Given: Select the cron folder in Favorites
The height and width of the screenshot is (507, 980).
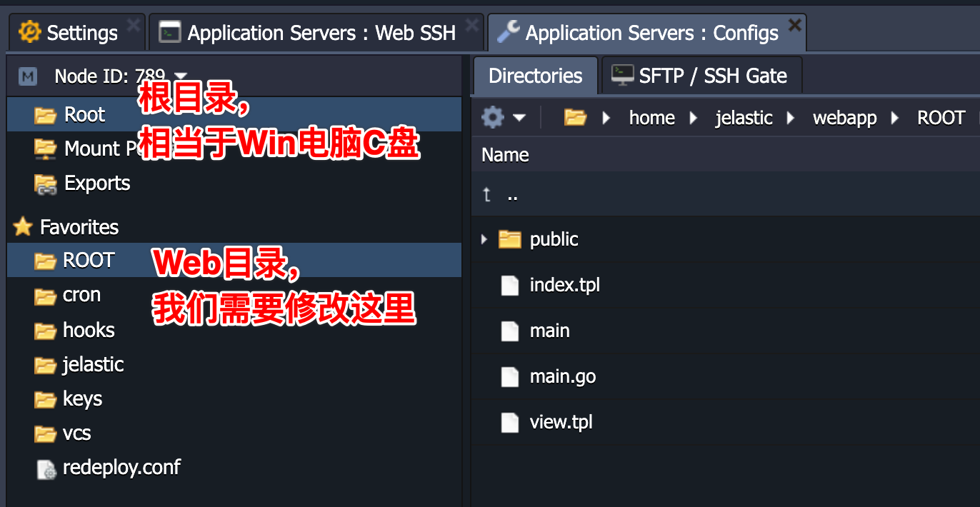Looking at the screenshot, I should click(x=81, y=295).
